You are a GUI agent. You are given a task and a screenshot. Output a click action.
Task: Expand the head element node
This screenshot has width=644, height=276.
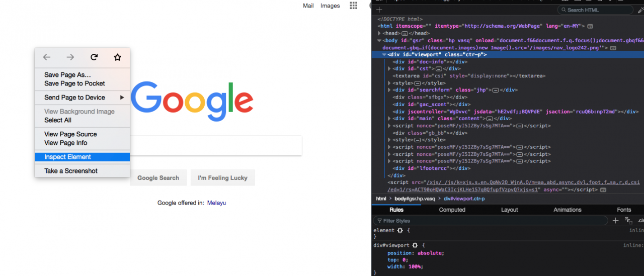(380, 33)
